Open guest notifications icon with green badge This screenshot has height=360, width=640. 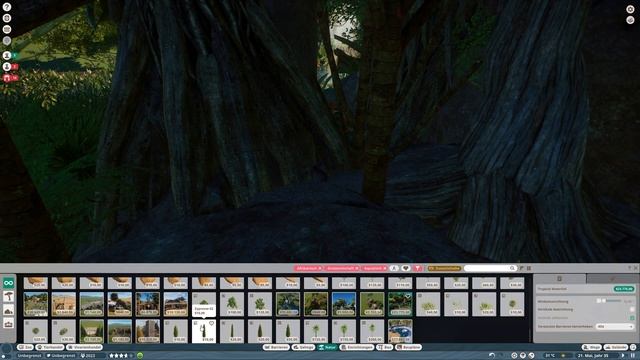tap(7, 55)
